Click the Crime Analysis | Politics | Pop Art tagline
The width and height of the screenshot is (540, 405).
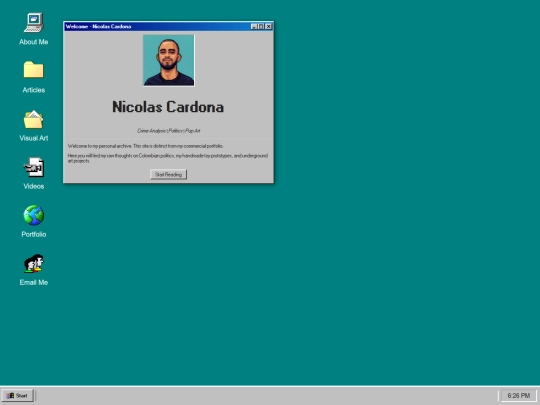coord(168,131)
